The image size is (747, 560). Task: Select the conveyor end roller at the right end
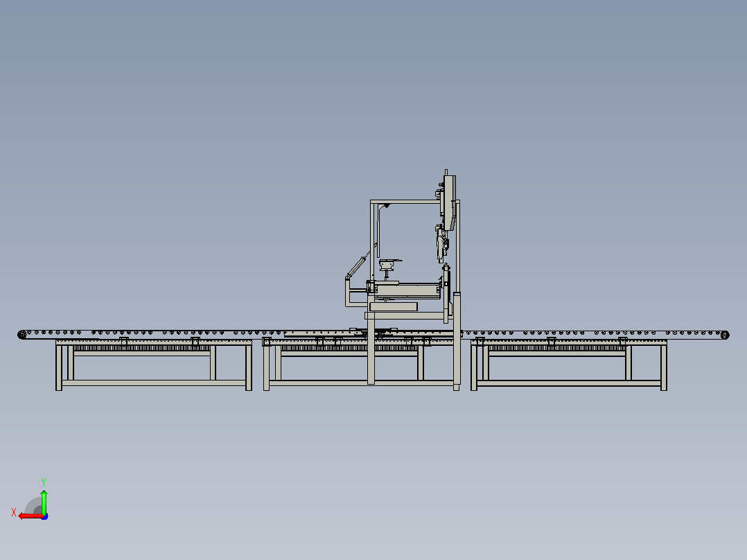pyautogui.click(x=725, y=335)
